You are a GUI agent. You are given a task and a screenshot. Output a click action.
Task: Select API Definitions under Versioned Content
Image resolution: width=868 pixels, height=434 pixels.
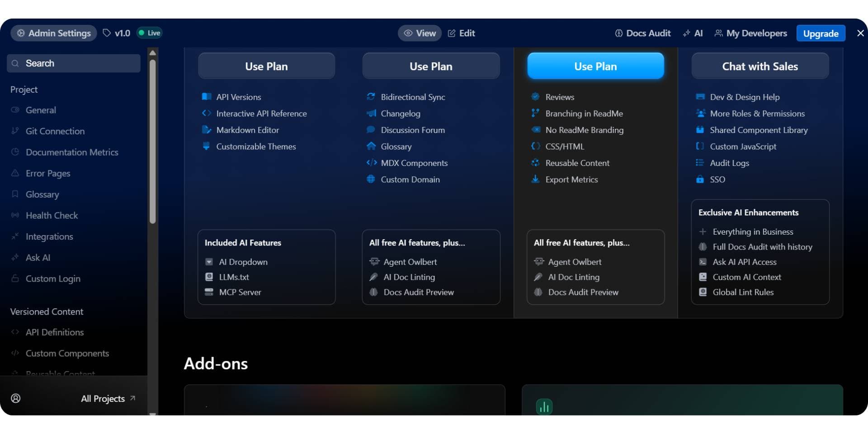[x=55, y=332]
